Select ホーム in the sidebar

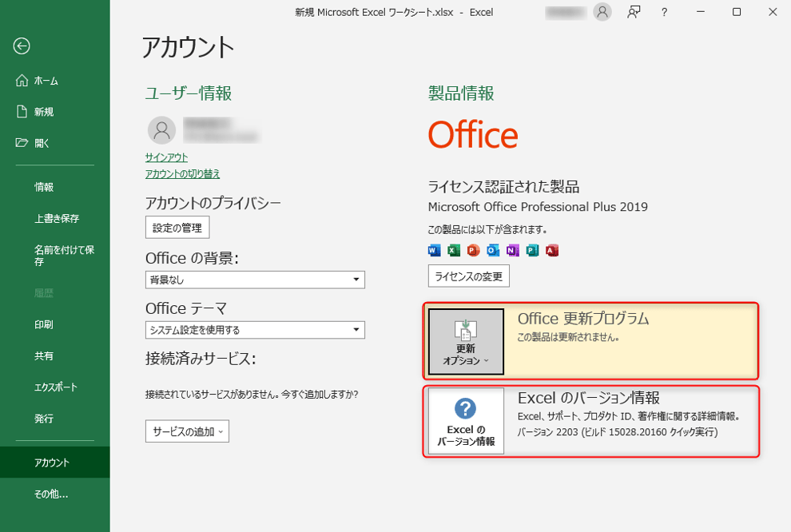[x=54, y=81]
